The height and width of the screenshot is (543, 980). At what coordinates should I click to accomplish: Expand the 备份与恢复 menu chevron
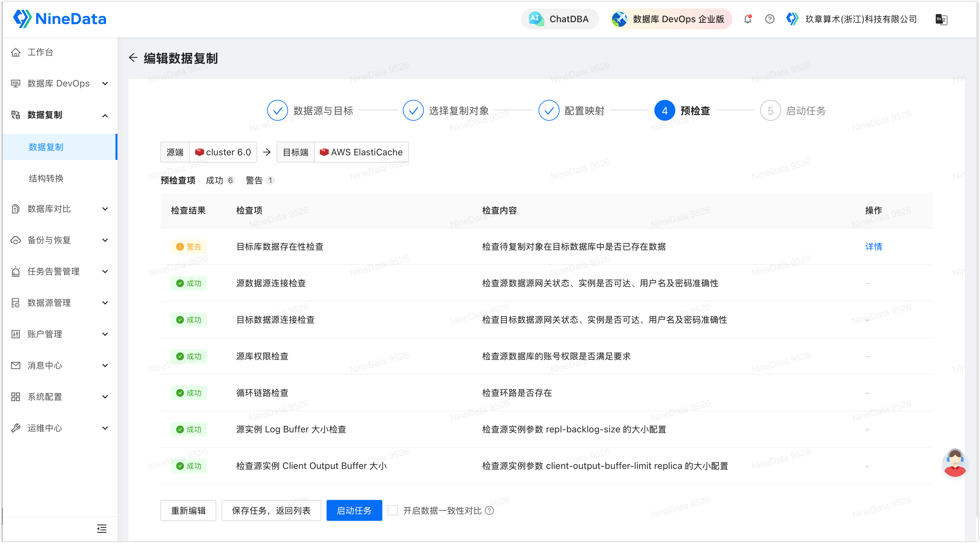click(x=105, y=240)
